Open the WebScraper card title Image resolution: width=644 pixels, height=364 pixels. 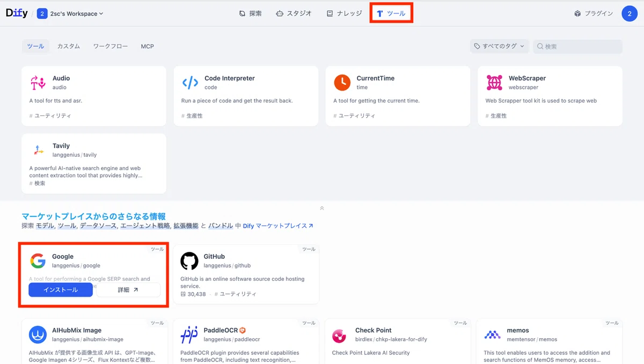click(528, 78)
